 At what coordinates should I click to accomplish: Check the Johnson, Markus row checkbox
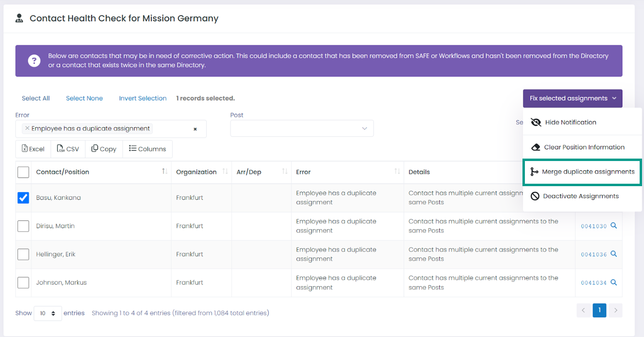pyautogui.click(x=23, y=282)
